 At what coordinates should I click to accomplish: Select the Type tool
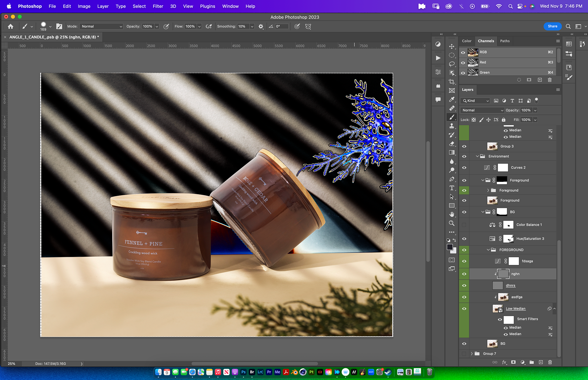(x=452, y=188)
